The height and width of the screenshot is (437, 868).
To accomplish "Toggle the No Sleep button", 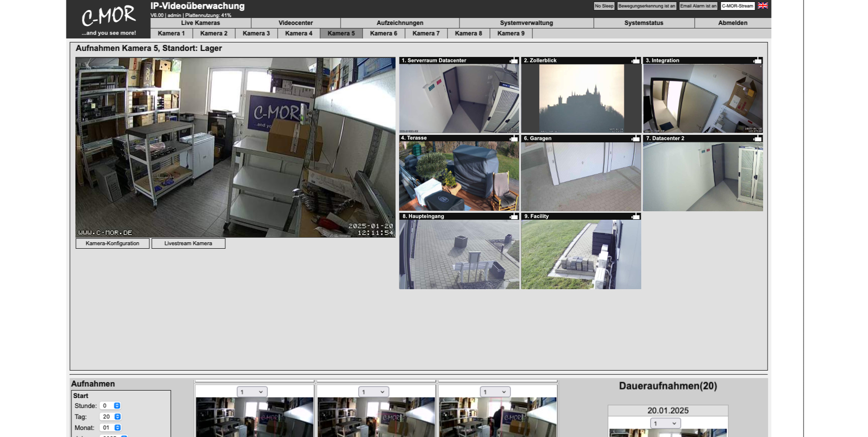I will (604, 6).
